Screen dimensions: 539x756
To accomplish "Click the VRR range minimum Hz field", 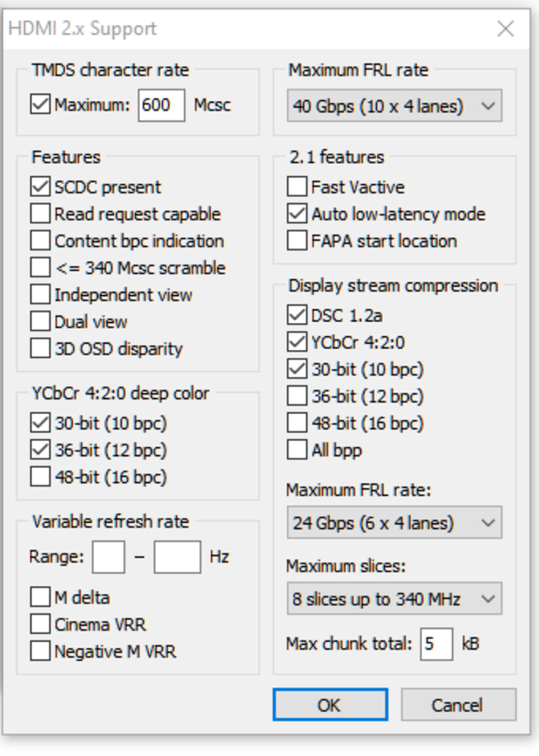I will click(108, 557).
